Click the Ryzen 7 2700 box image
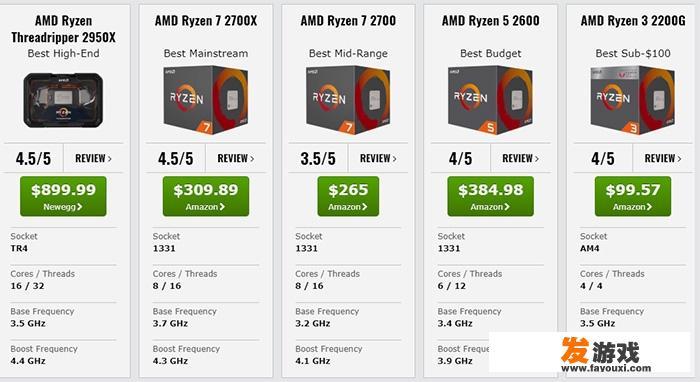 [348, 100]
